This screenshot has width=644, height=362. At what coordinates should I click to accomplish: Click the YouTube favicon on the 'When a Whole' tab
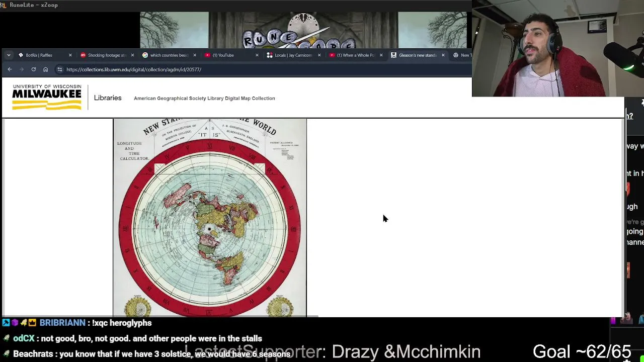pyautogui.click(x=332, y=55)
